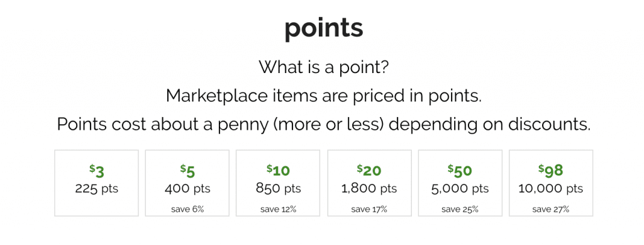Click the 1,800 pts amount text
Viewport: 644px width, 245px height.
369,189
